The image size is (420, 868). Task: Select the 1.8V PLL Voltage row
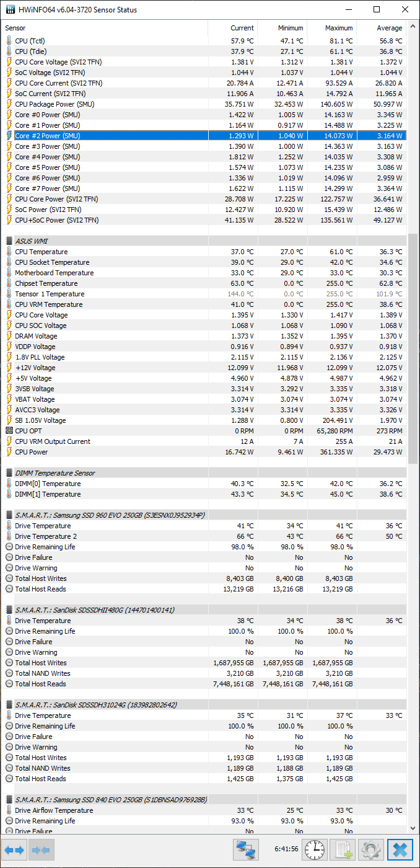click(204, 356)
